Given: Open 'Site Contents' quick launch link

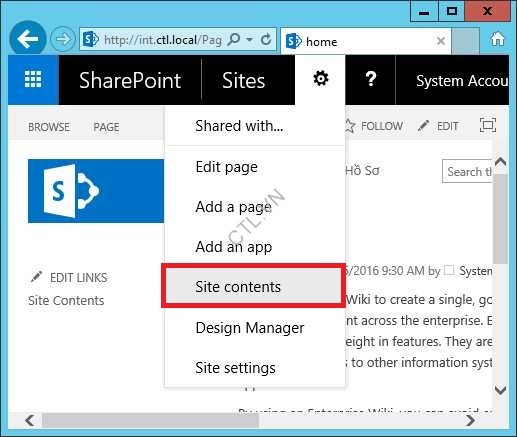Looking at the screenshot, I should point(66,300).
